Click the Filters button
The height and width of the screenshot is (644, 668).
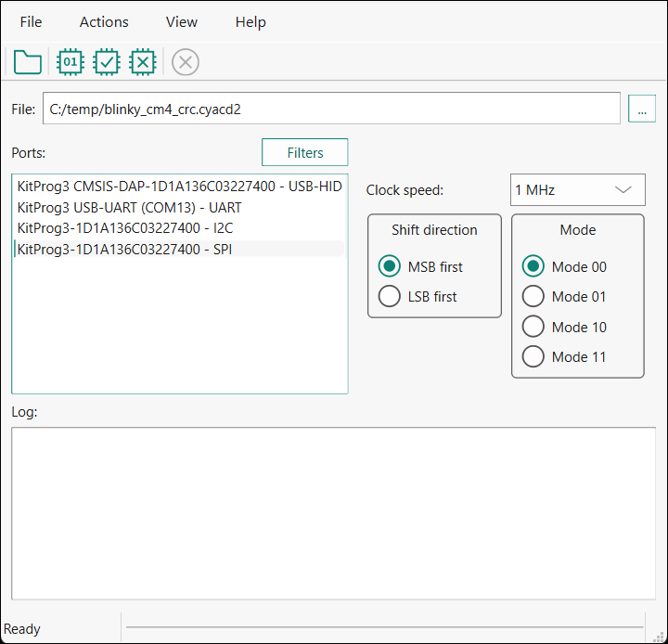click(x=304, y=152)
